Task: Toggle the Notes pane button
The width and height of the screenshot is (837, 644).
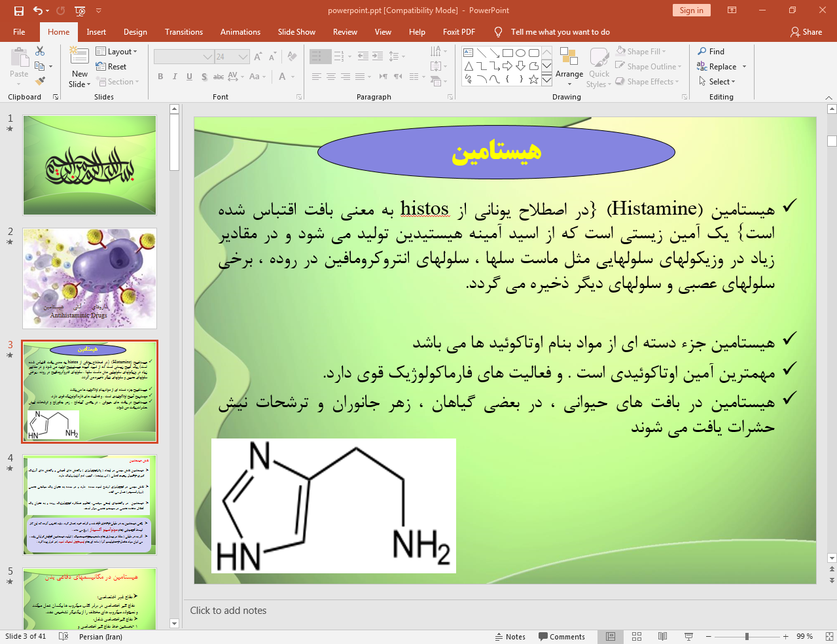Action: pyautogui.click(x=510, y=637)
